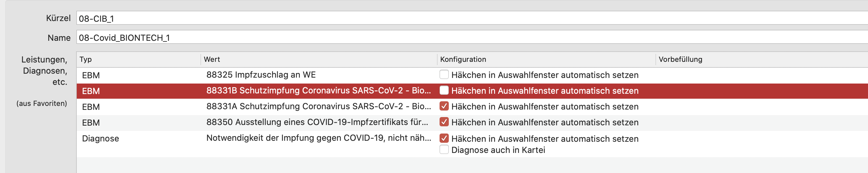This screenshot has height=173, width=868.
Task: Enable 'Diagnose auch in Kartei' checkbox
Action: [444, 149]
